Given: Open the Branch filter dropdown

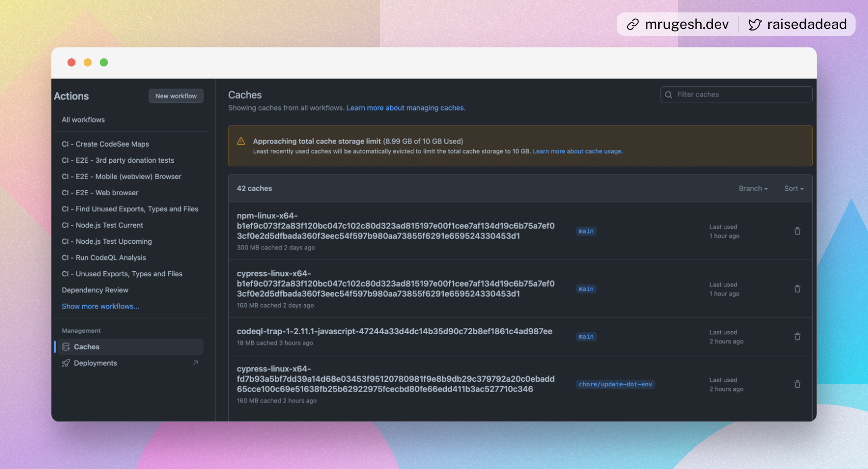Looking at the screenshot, I should coord(753,189).
